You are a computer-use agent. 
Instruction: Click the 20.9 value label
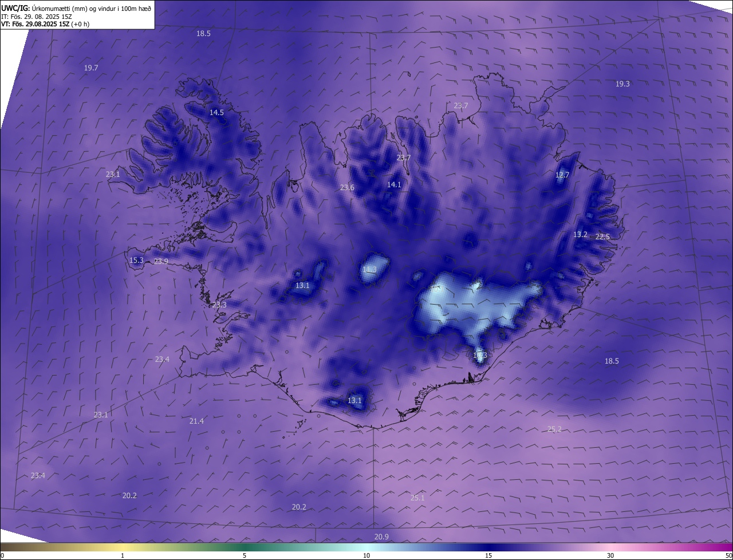[x=381, y=537]
